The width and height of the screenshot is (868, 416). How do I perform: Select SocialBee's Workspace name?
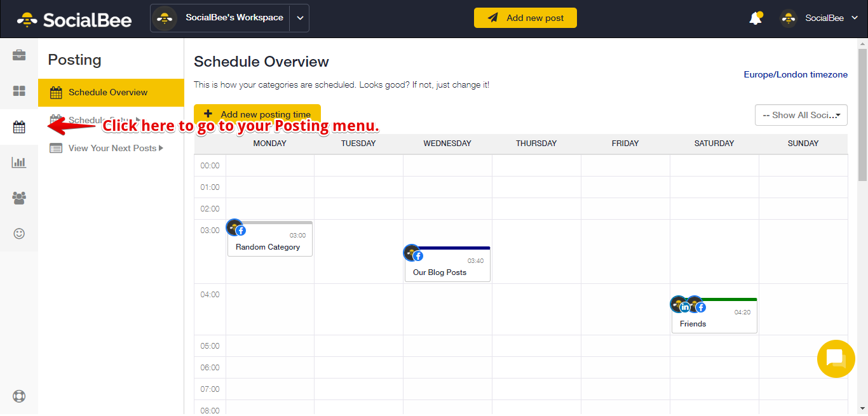coord(234,18)
